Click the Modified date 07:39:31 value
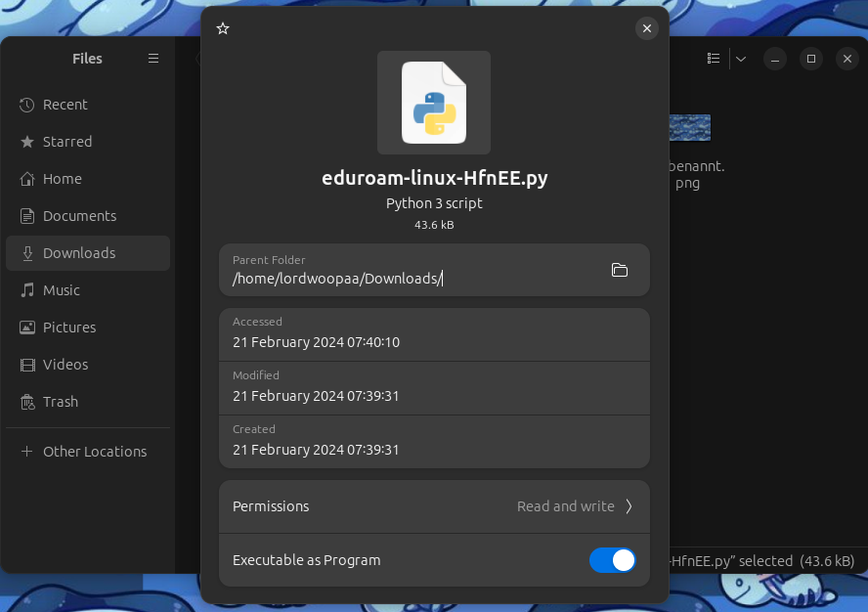The image size is (868, 612). (x=316, y=396)
